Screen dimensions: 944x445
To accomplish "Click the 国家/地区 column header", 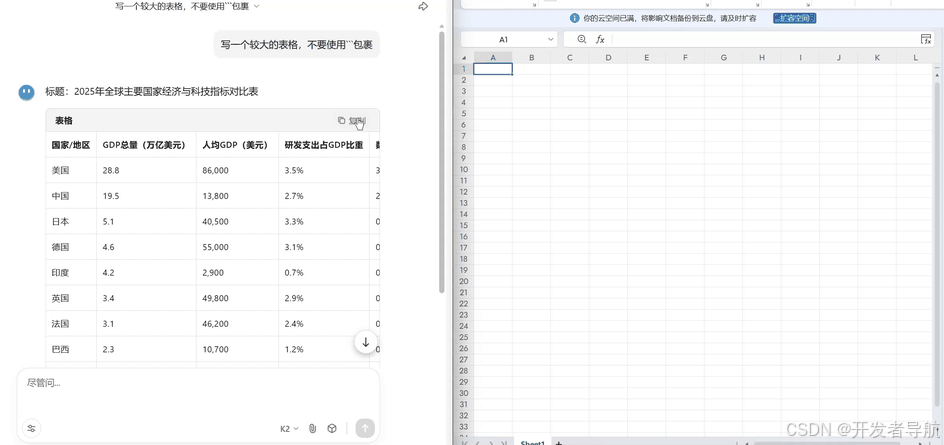I will [x=71, y=145].
